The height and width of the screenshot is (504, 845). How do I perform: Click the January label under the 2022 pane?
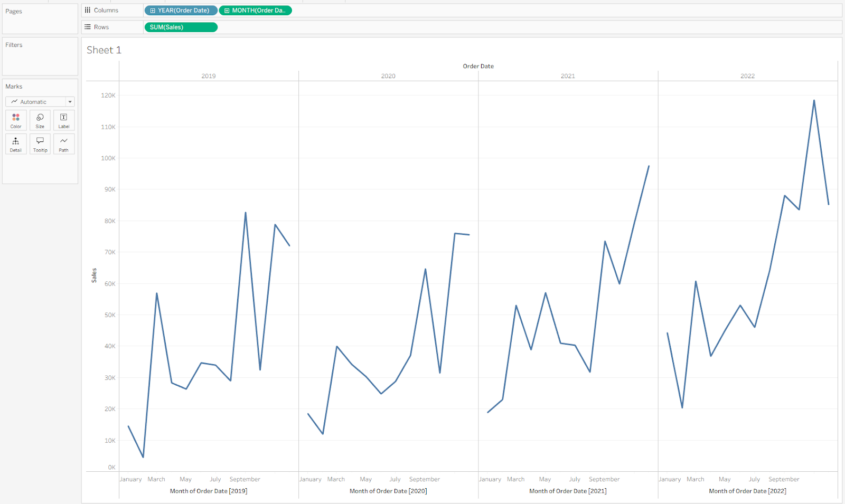670,479
